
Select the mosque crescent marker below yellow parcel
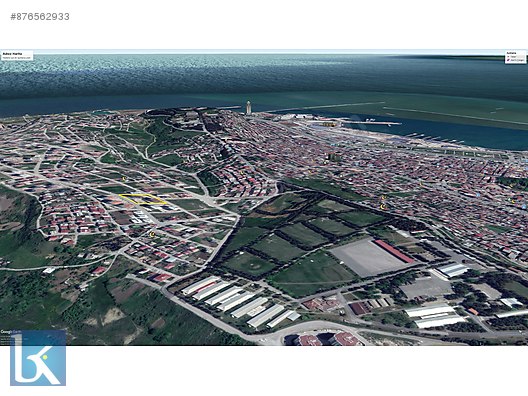tap(152, 234)
